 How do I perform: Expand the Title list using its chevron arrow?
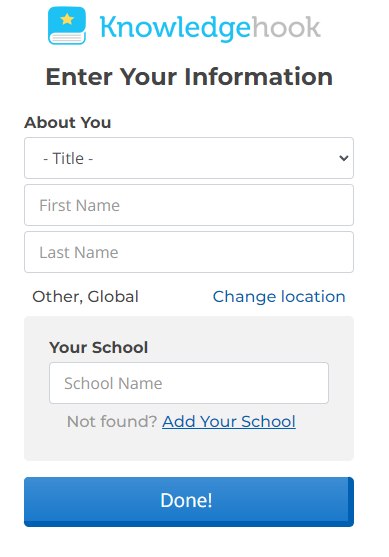(344, 158)
